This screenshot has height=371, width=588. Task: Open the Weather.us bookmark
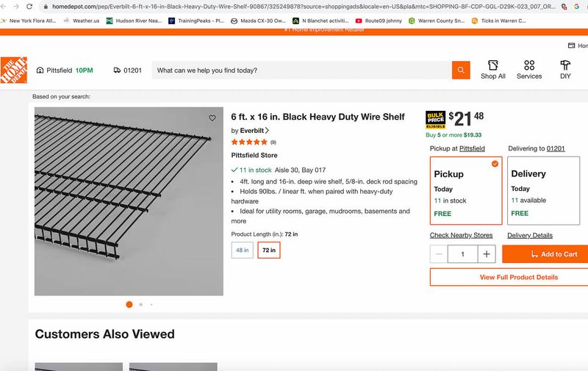[82, 21]
